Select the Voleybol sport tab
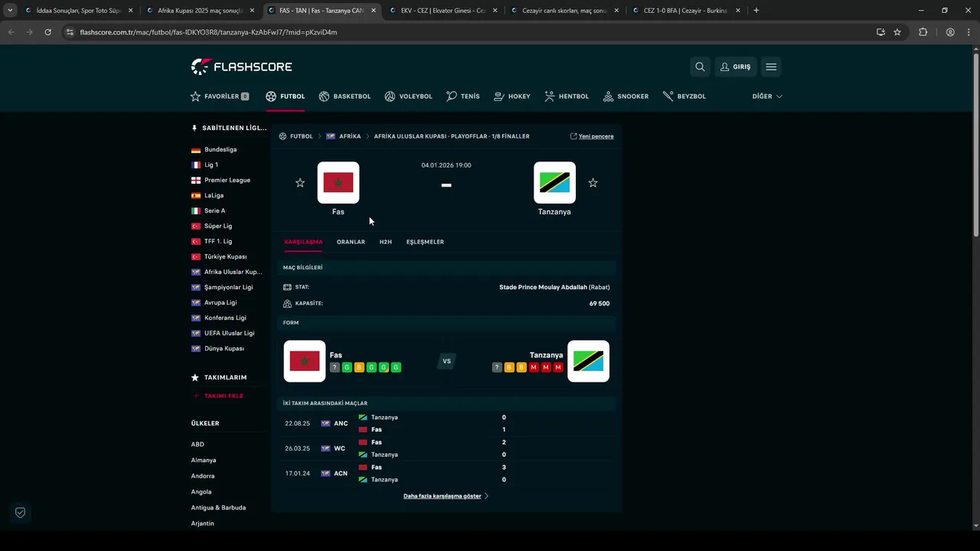The image size is (980, 551). click(x=408, y=96)
